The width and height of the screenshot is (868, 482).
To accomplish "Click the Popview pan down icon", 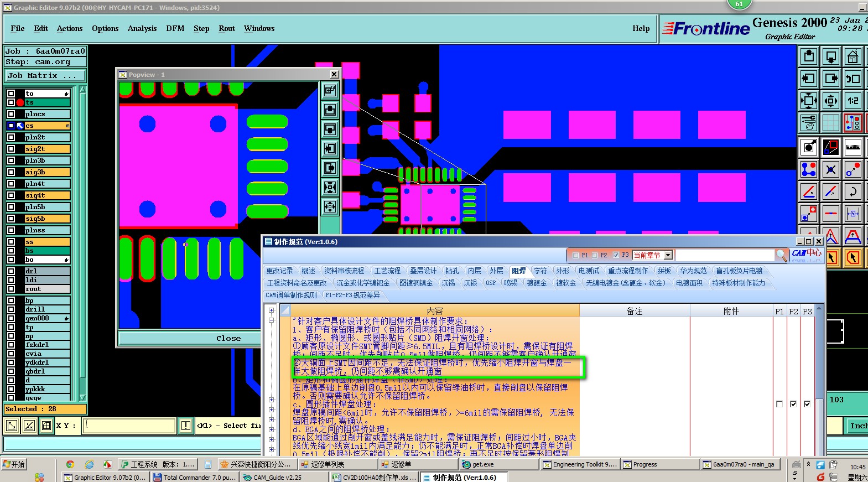I will [330, 129].
